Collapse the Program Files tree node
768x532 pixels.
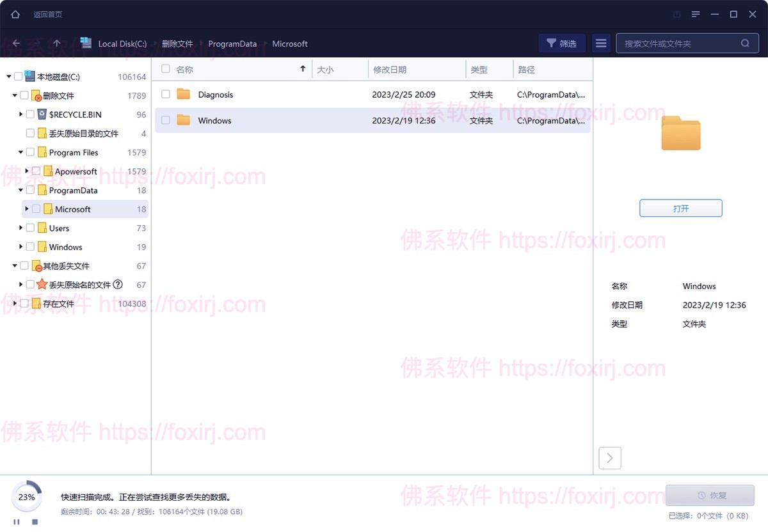[21, 152]
